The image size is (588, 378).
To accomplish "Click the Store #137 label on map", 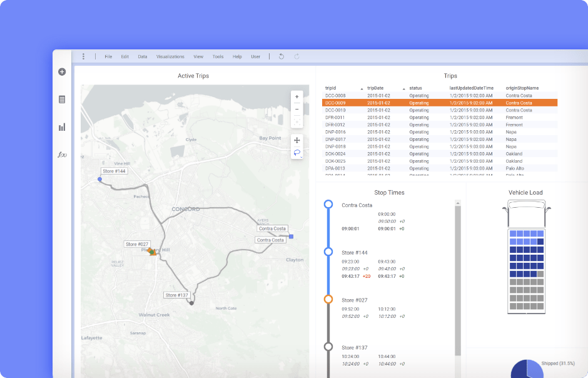I will tap(176, 295).
